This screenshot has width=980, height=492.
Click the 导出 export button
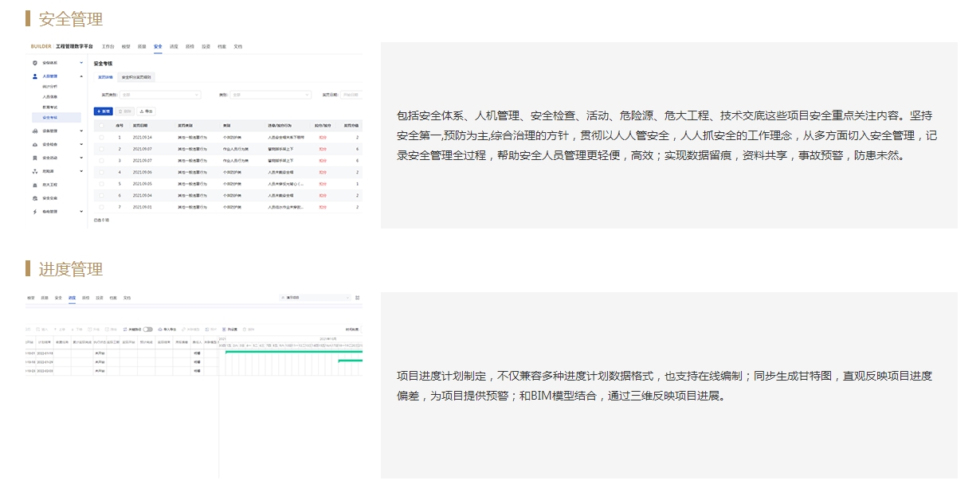pyautogui.click(x=146, y=111)
